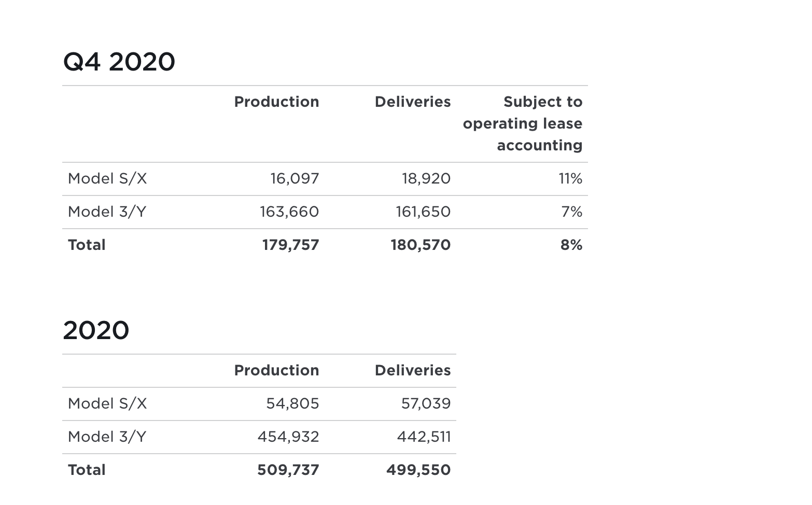Select the 8% total lease accounting cell

pos(571,245)
